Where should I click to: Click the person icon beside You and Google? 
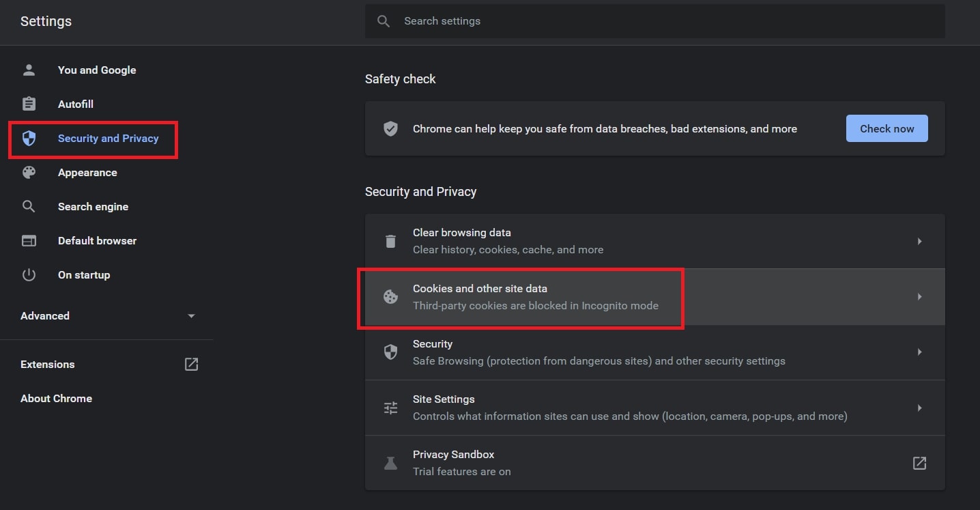click(29, 70)
